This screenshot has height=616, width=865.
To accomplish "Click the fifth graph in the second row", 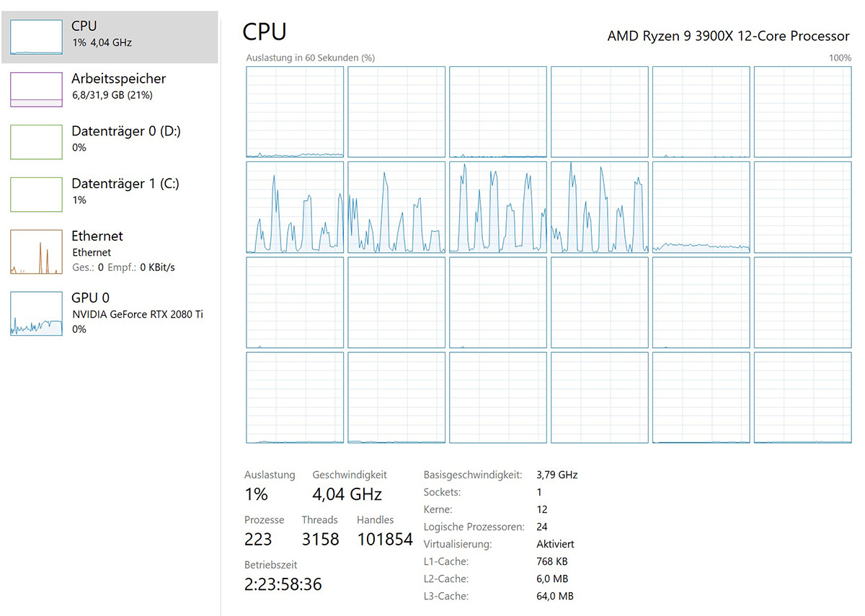I will coord(701,207).
